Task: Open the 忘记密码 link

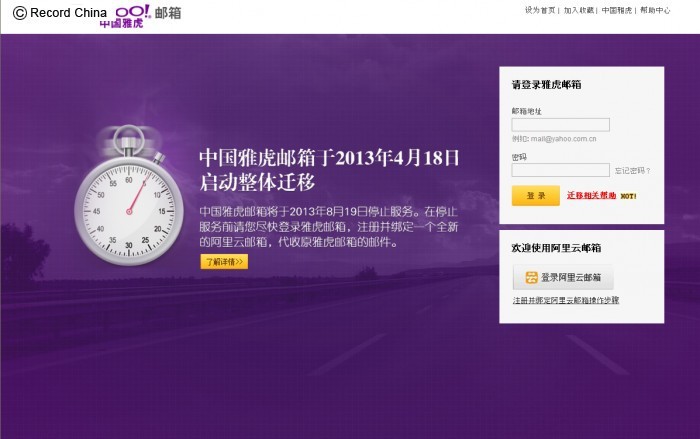Action: pos(633,171)
